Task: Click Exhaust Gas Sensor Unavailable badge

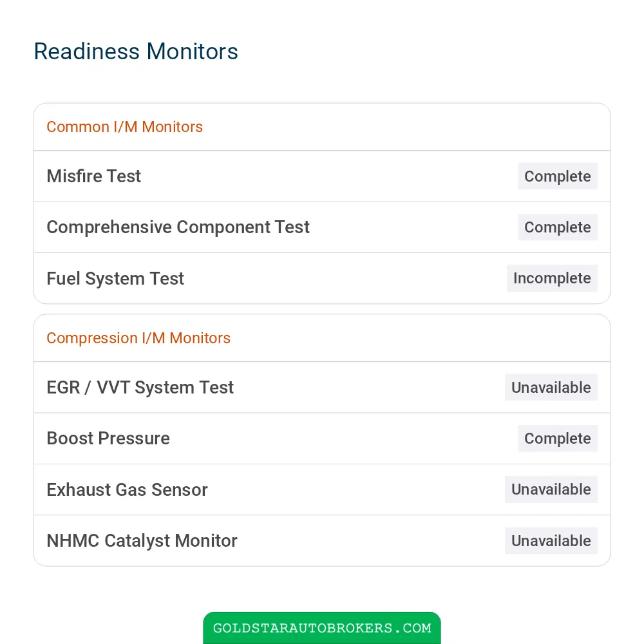Action: pyautogui.click(x=551, y=489)
